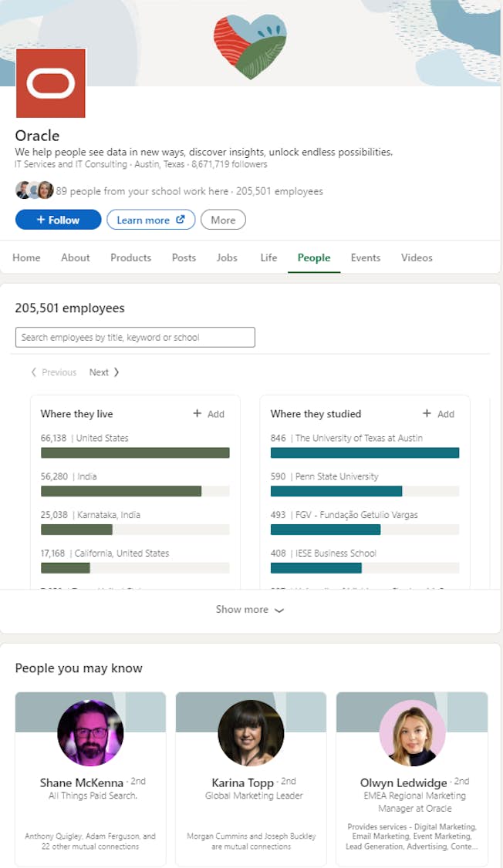Focus the search employees input field

(135, 337)
